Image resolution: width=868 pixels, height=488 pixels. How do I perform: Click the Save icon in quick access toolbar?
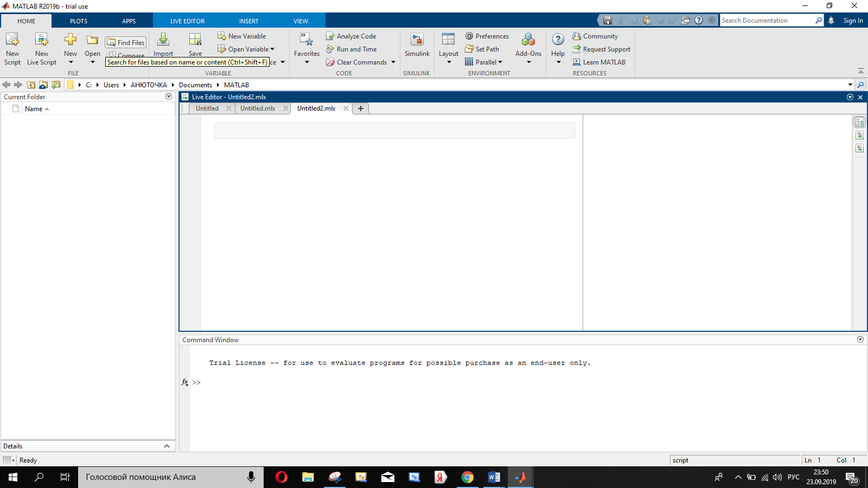[608, 21]
